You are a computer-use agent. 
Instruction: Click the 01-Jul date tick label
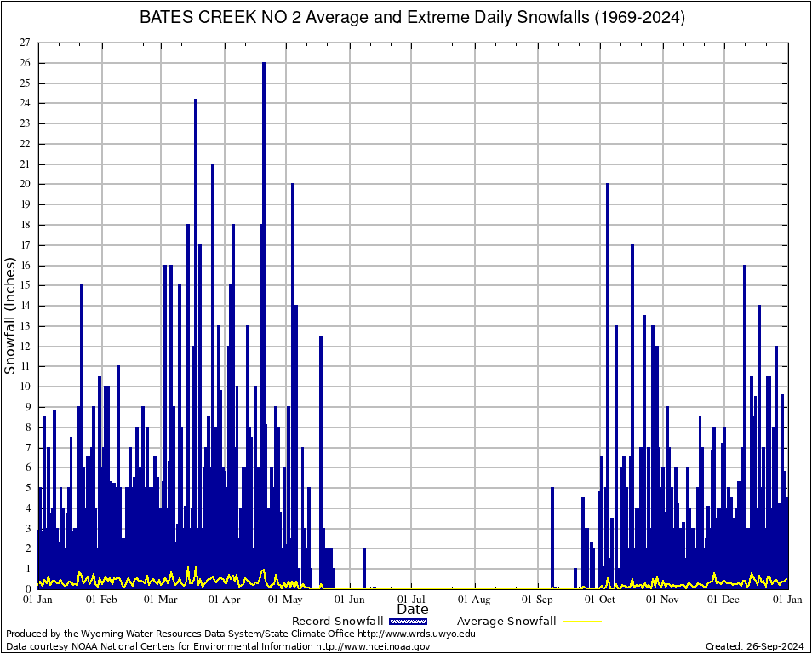pos(412,599)
